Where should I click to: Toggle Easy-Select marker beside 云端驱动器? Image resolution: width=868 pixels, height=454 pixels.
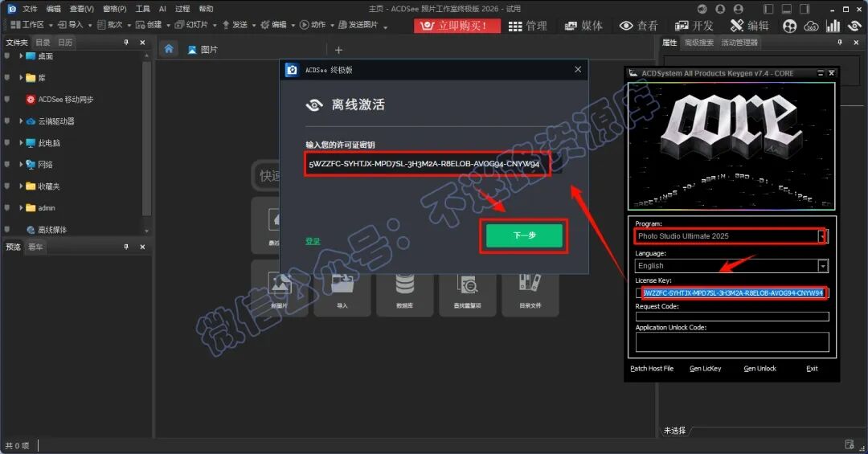7,121
